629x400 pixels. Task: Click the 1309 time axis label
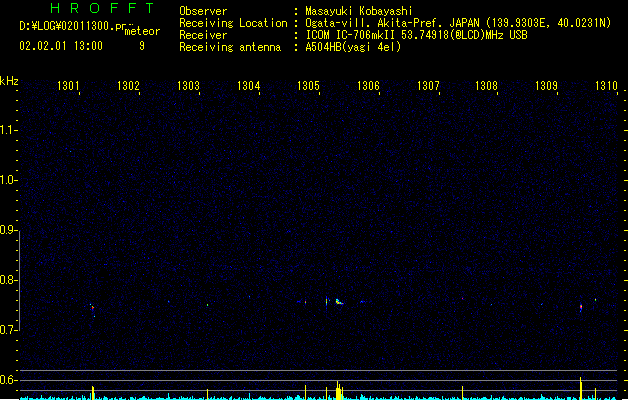[546, 85]
